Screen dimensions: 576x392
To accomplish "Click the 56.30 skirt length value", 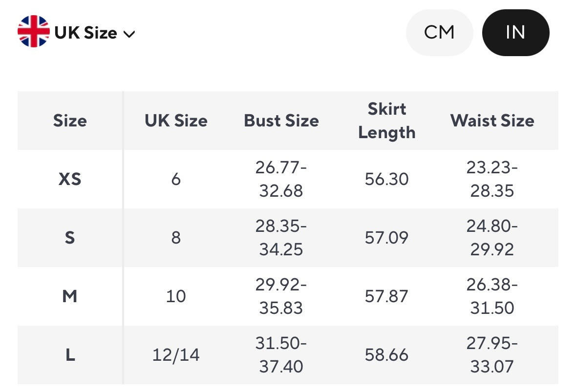I will pos(386,179).
